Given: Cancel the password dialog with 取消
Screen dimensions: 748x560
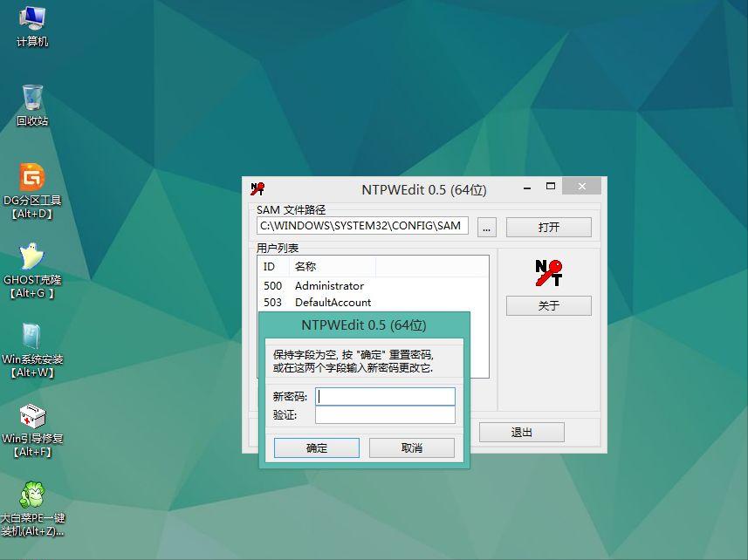Looking at the screenshot, I should 411,447.
